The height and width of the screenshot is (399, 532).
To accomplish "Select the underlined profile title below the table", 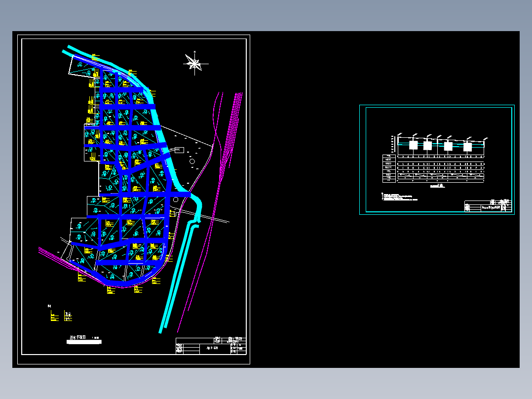I will pos(437,186).
